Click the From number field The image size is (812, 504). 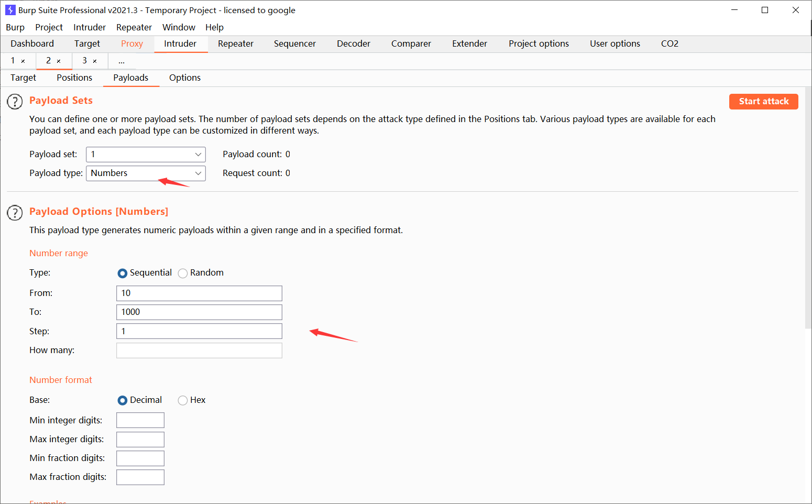[x=199, y=293]
